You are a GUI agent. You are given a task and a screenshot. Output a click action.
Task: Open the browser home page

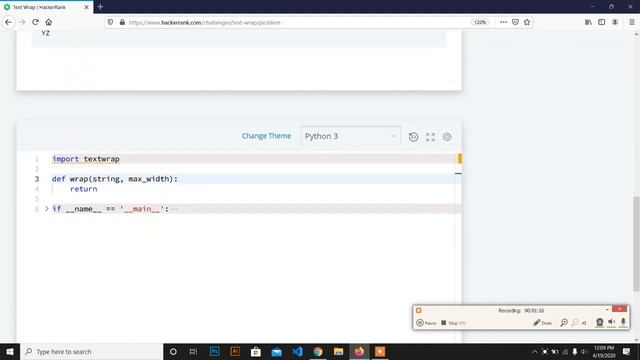[49, 22]
